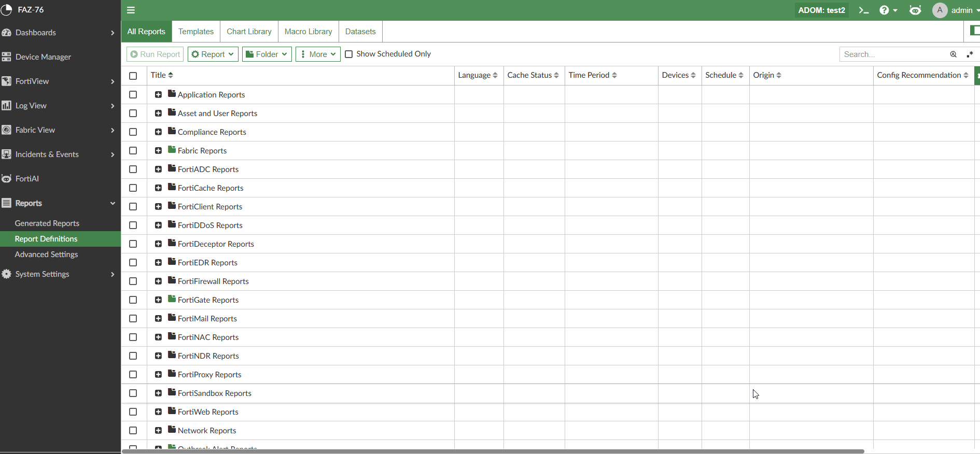Click the FortiWeb Reports folder icon
The image size is (980, 454).
click(172, 410)
